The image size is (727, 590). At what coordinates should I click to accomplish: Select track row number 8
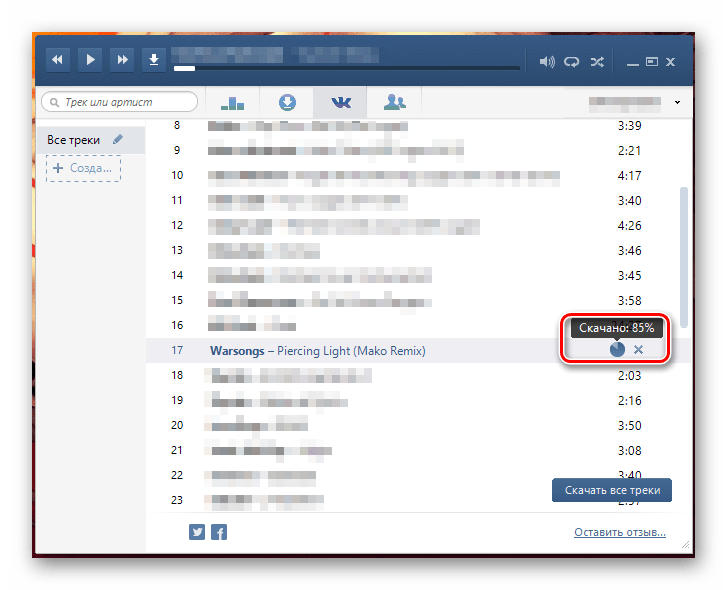click(x=419, y=126)
